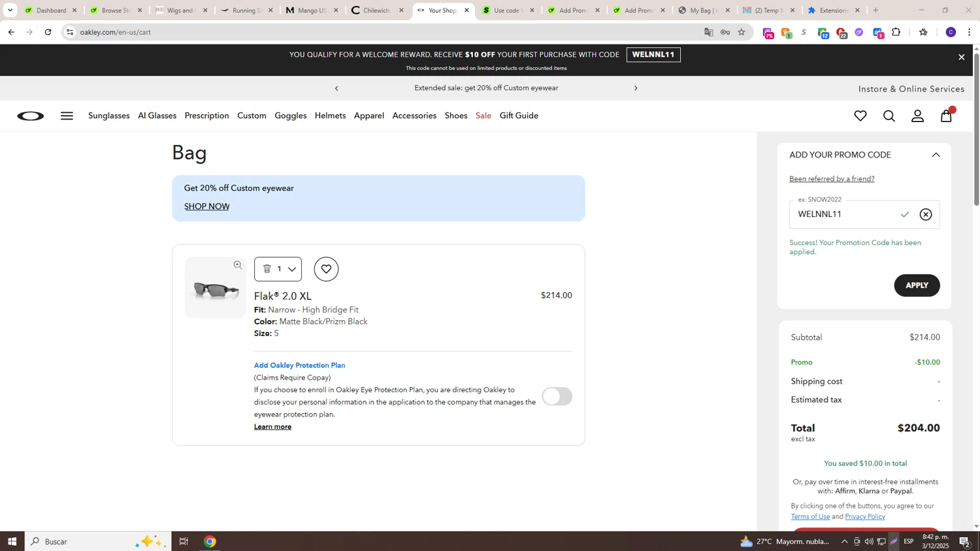The height and width of the screenshot is (551, 980).
Task: Open the Terms of Use link
Action: point(810,517)
